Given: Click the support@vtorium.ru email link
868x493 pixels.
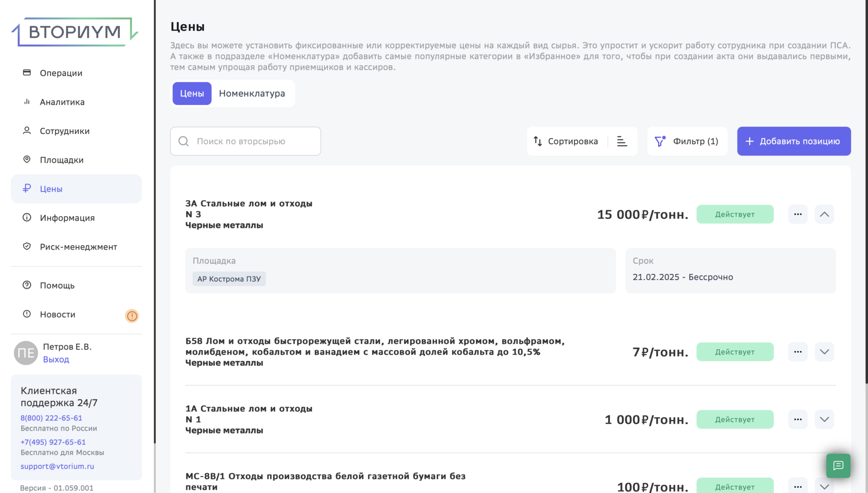Looking at the screenshot, I should [x=57, y=466].
